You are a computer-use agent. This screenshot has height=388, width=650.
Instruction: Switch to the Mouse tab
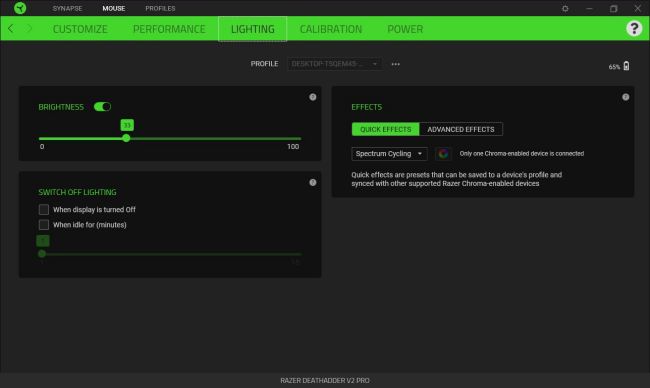(114, 8)
